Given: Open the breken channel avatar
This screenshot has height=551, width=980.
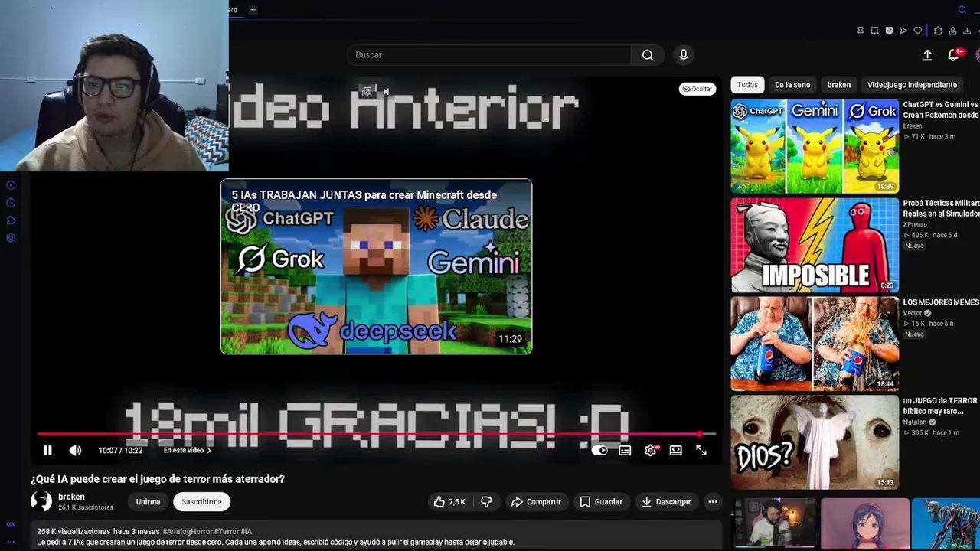Looking at the screenshot, I should click(41, 501).
